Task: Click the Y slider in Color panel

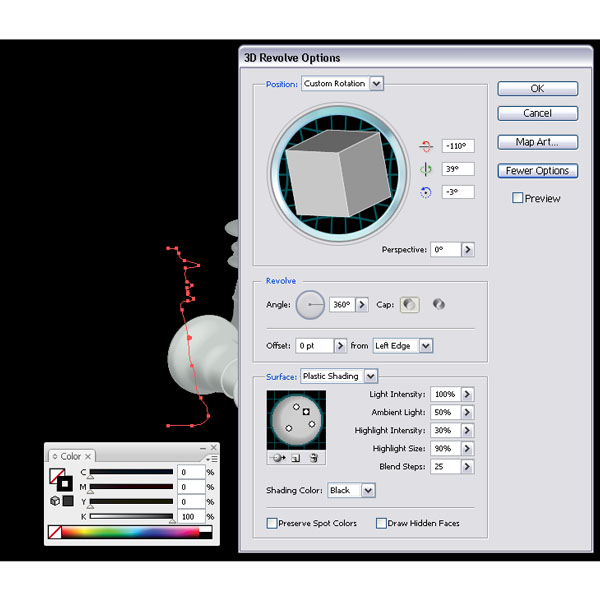Action: point(131,502)
